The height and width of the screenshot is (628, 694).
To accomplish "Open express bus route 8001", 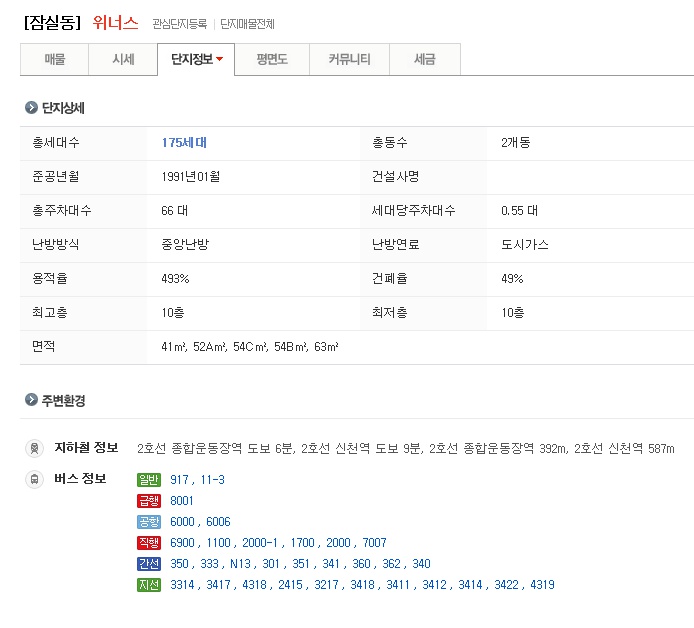I will pyautogui.click(x=182, y=501).
